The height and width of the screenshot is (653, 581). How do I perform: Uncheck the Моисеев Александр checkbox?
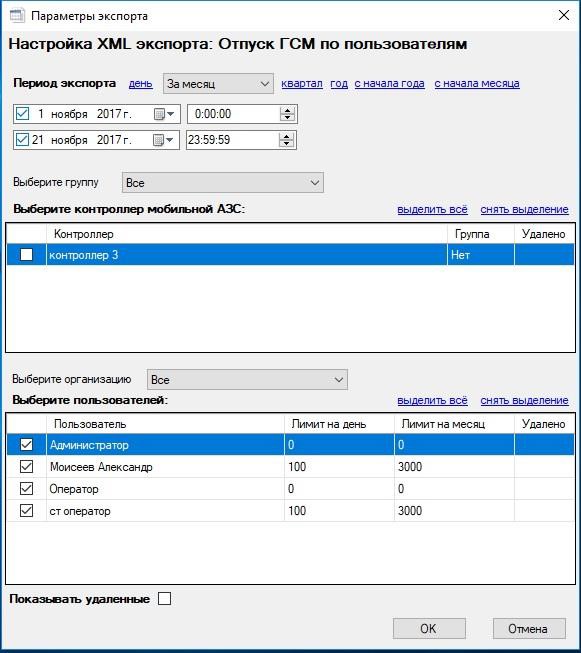point(27,466)
